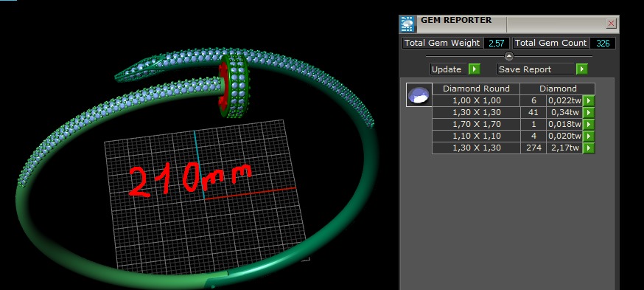This screenshot has width=644, height=290.
Task: Click the Total Gem Weight value 2,57
Action: pyautogui.click(x=497, y=44)
